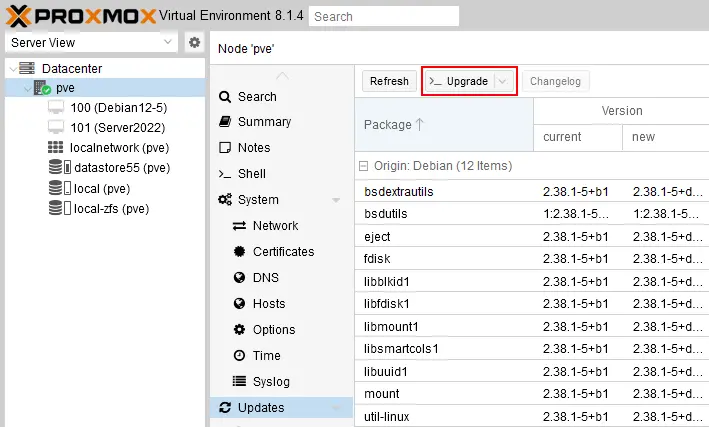Click the list icon beside Syslog

pyautogui.click(x=239, y=381)
